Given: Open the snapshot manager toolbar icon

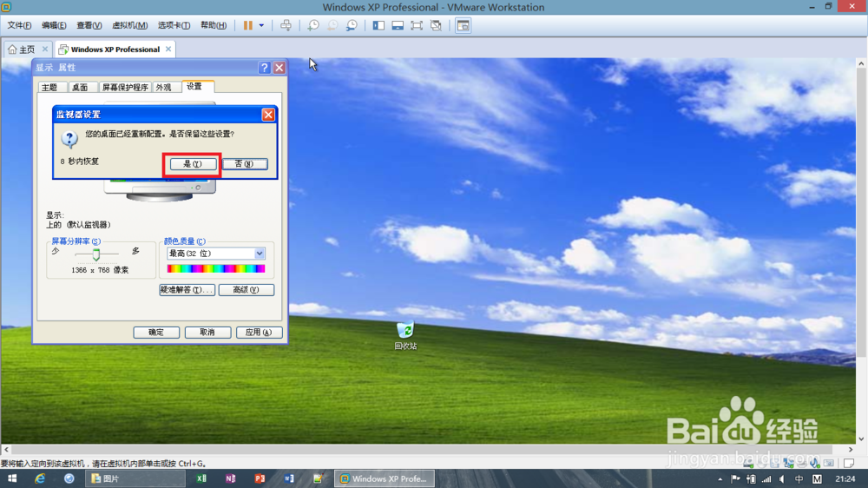Looking at the screenshot, I should pyautogui.click(x=352, y=25).
